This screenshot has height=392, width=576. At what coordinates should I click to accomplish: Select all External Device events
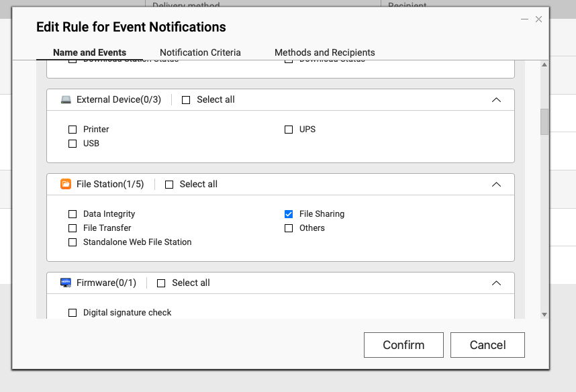point(186,99)
